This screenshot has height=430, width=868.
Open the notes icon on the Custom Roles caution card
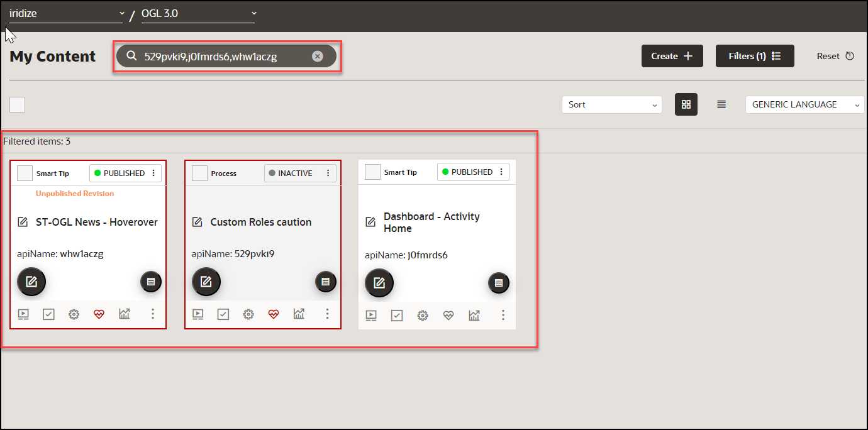click(326, 282)
